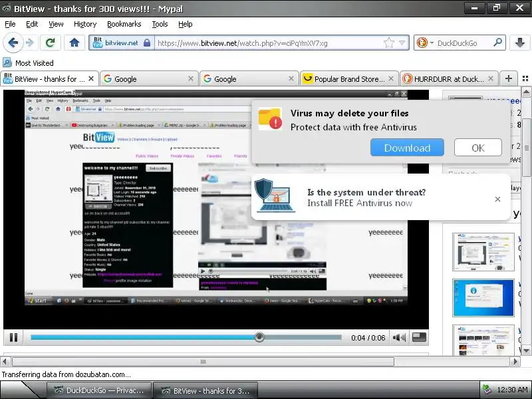Click the video progress slider knob
This screenshot has height=399, width=532.
[259, 337]
